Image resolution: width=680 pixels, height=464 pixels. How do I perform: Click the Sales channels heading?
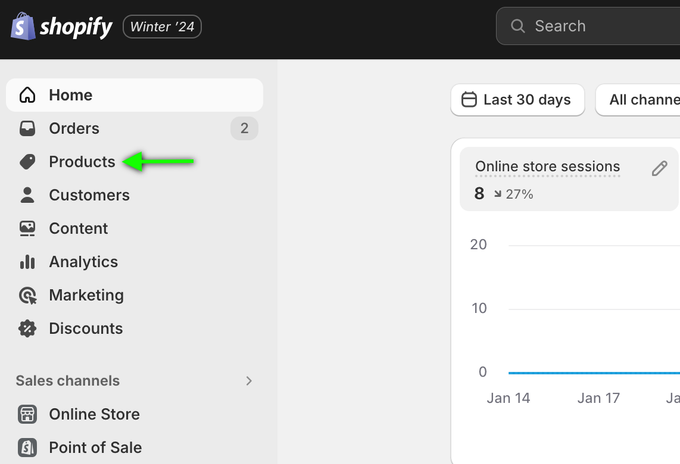coord(68,381)
